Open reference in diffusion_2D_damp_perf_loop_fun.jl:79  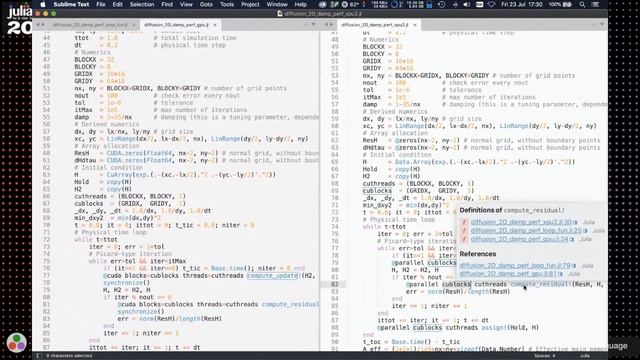(515, 266)
